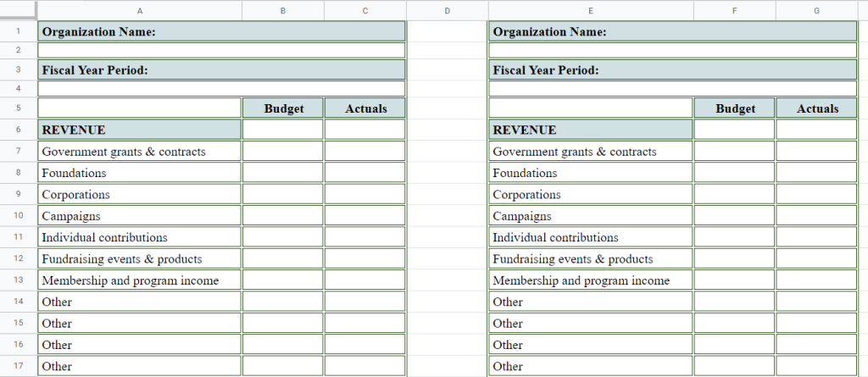Select row 1 header
The image size is (868, 377).
(x=19, y=31)
